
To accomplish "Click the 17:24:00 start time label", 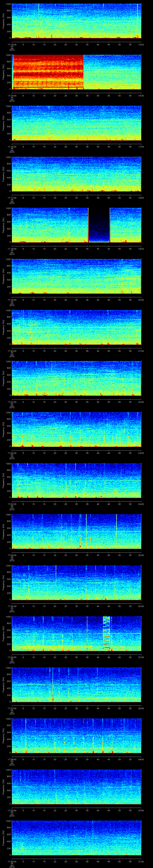I will [x=12, y=555].
